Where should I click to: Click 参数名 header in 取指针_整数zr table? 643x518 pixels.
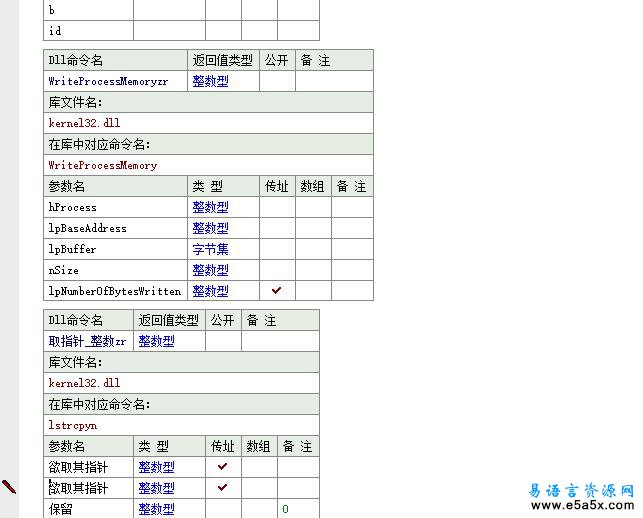(x=66, y=446)
